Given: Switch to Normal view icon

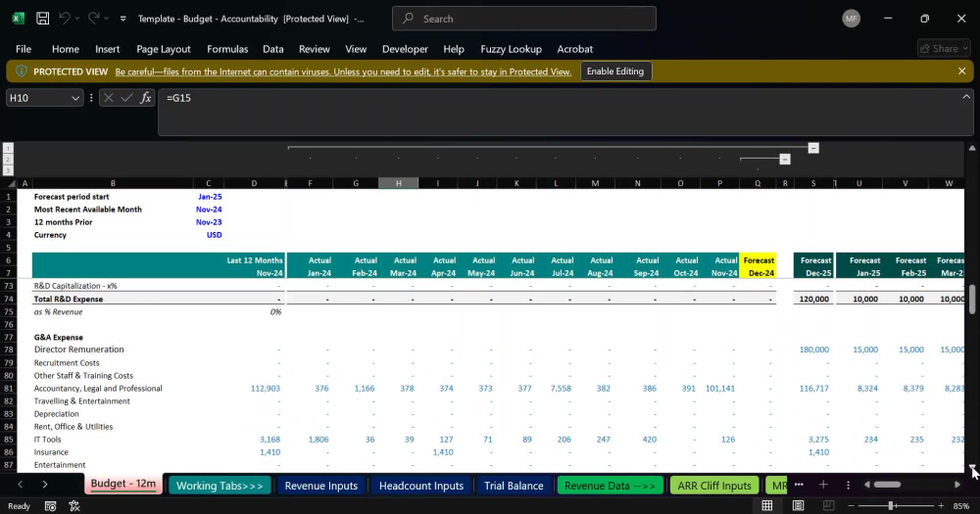Looking at the screenshot, I should coord(767,506).
